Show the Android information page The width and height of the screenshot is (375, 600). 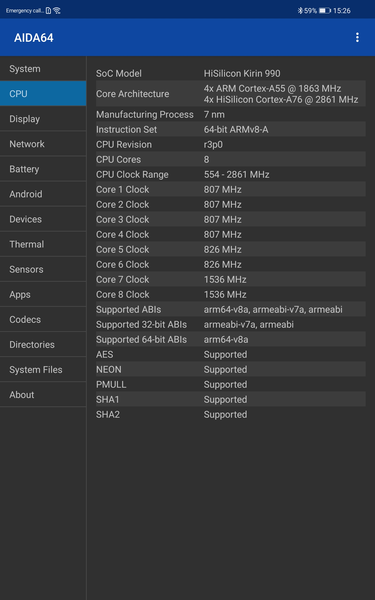point(43,194)
